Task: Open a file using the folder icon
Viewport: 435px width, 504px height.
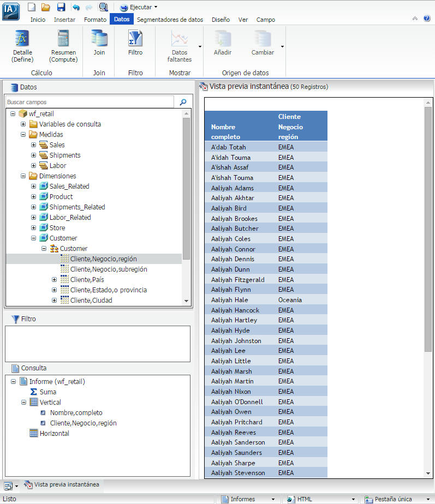Action: pos(46,7)
